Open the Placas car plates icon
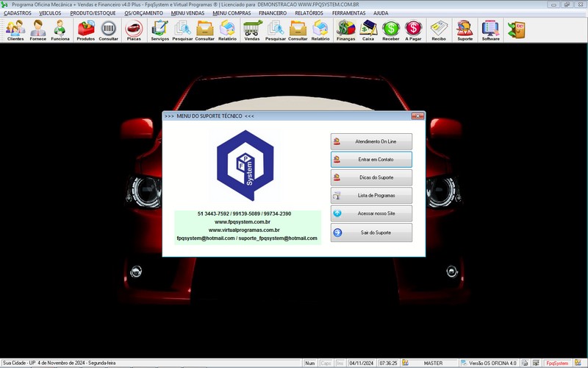Viewport: 588px width, 368px height. [x=134, y=30]
